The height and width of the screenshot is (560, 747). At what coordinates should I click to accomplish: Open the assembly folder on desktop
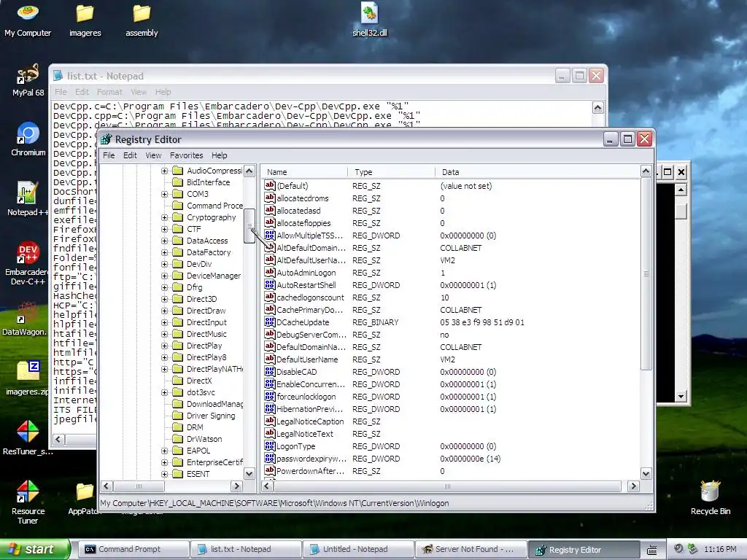pos(142,20)
